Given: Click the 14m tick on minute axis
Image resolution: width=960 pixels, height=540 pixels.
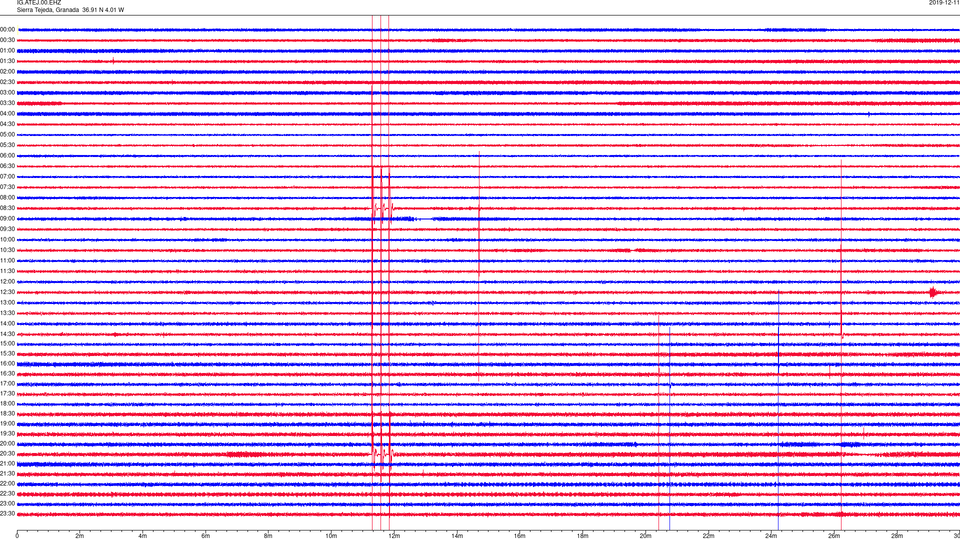Looking at the screenshot, I should (457, 536).
